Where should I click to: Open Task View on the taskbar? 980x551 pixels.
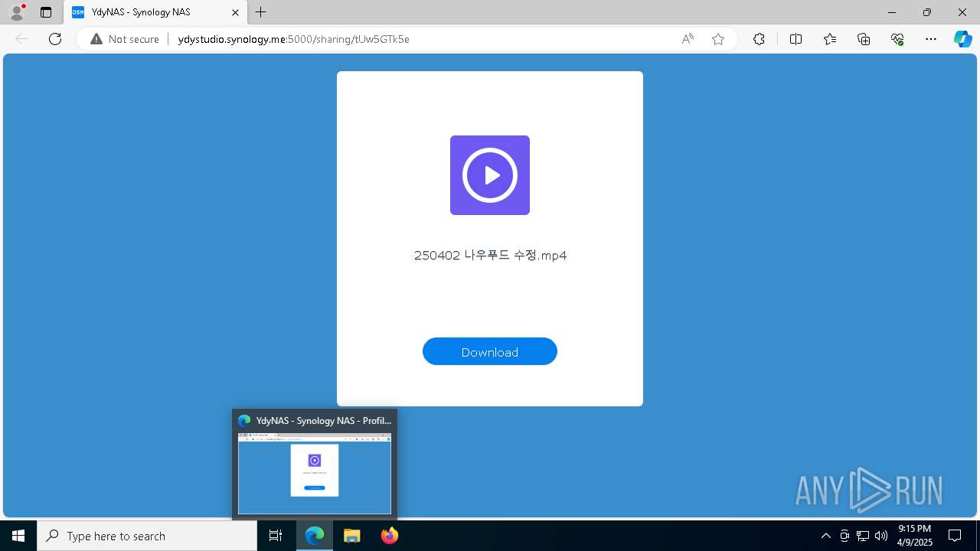[x=276, y=536]
